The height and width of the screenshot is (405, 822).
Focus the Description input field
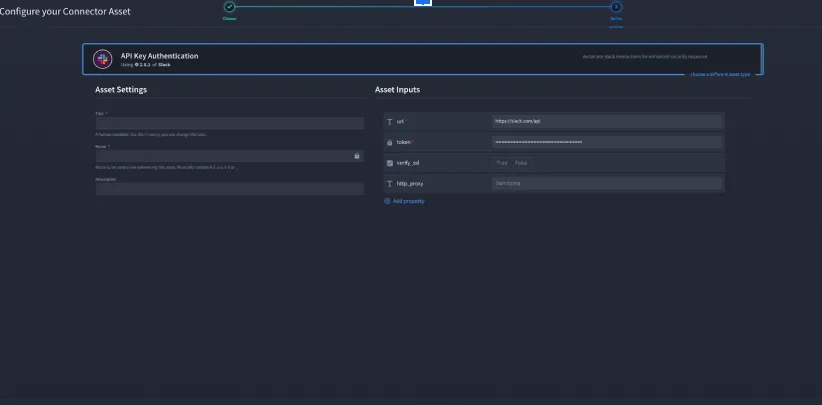point(230,189)
